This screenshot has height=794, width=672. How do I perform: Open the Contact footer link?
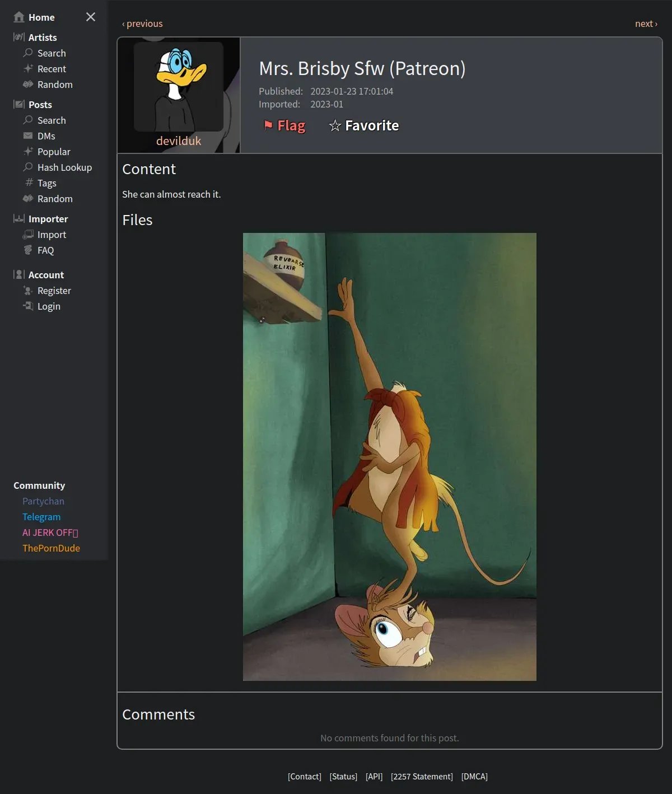coord(305,776)
